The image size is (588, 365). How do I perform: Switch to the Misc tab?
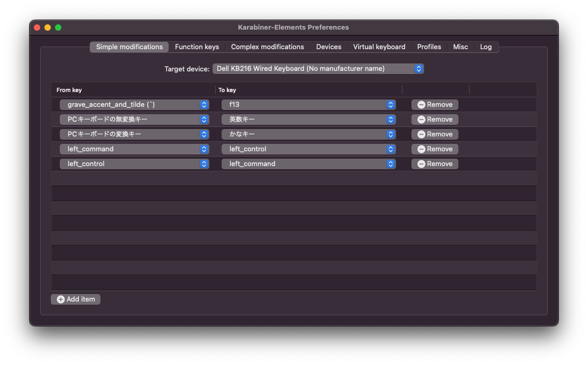(x=460, y=47)
